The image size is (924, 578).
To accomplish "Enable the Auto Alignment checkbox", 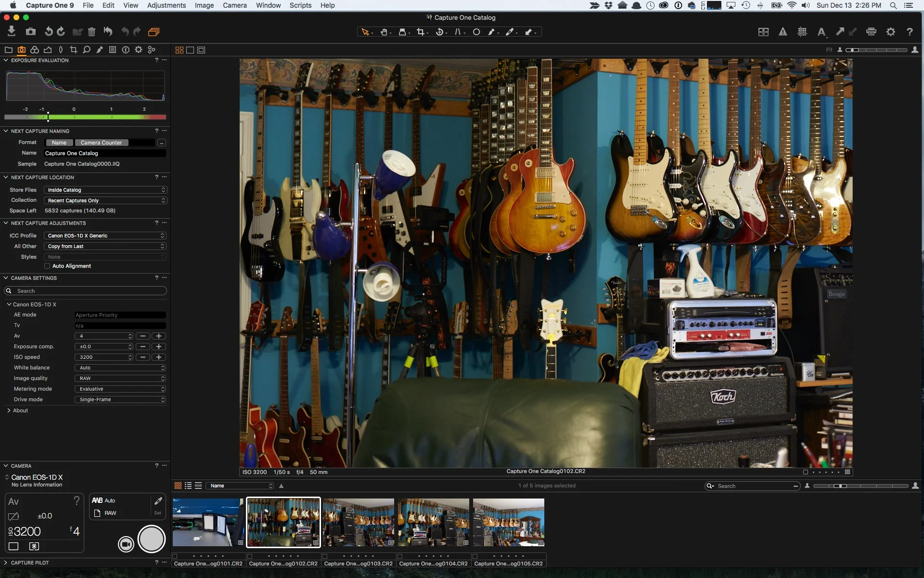I will coord(46,266).
